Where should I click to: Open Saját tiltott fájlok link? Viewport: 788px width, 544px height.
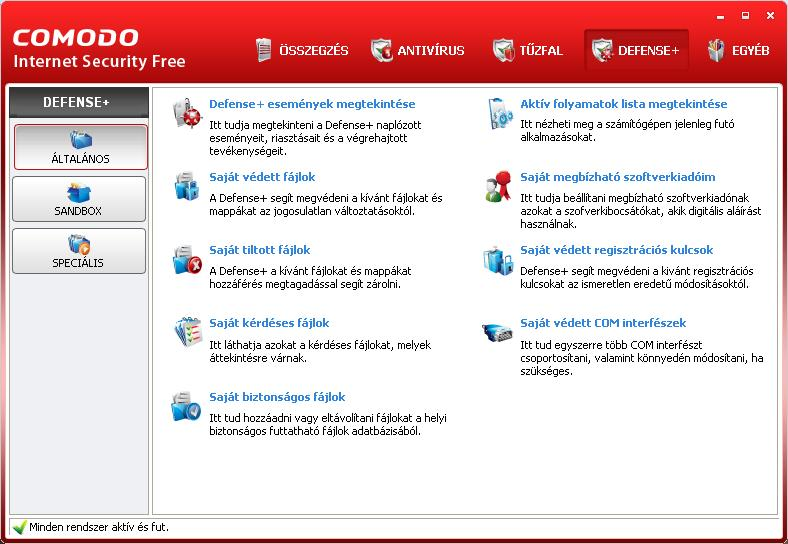[259, 250]
